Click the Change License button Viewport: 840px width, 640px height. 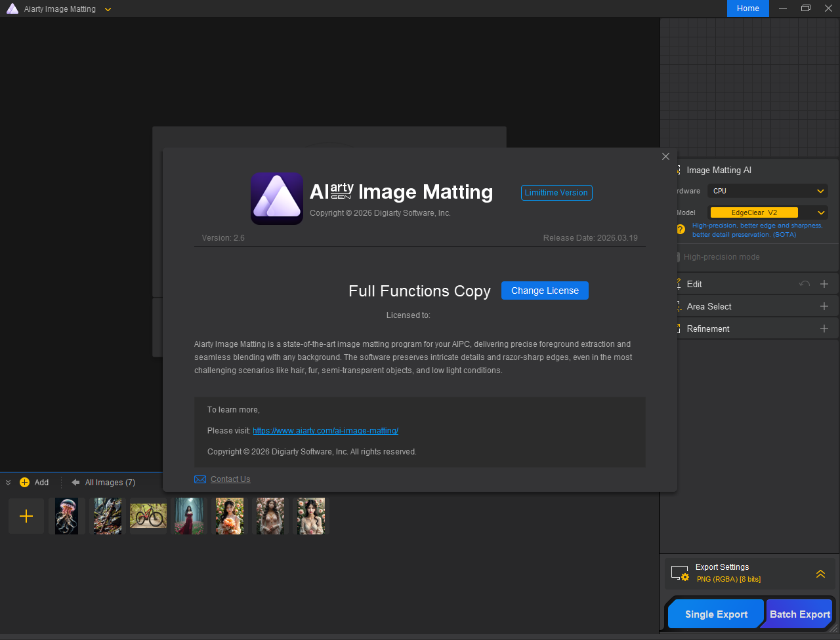pos(545,290)
